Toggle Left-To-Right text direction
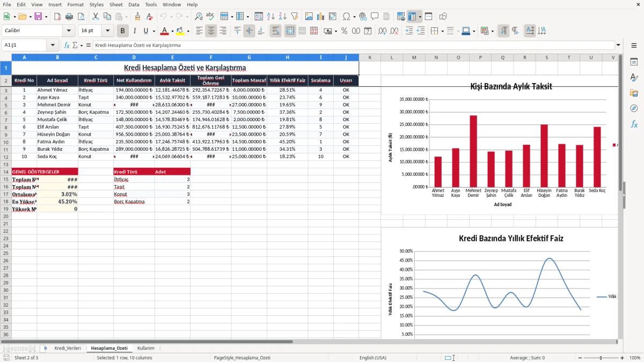644x362 pixels. [x=503, y=31]
